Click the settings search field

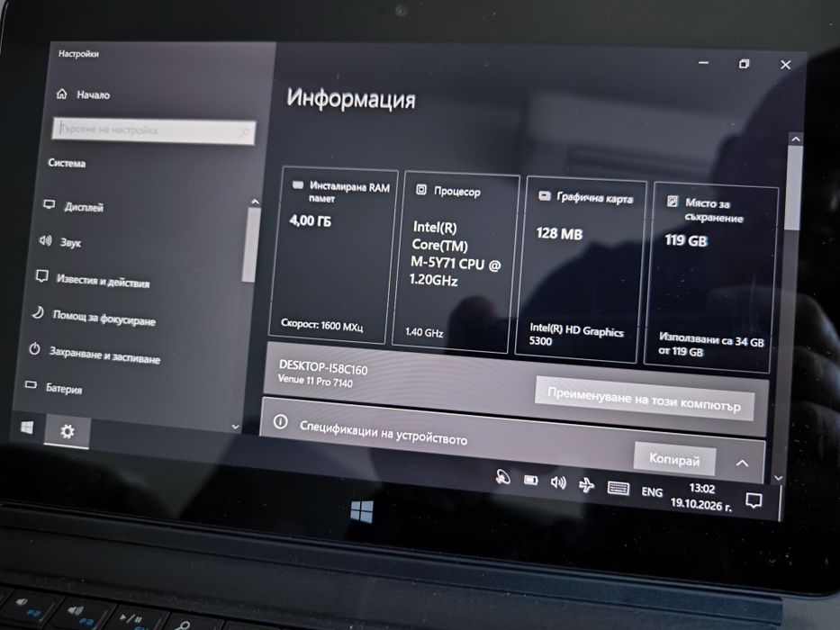pos(153,130)
